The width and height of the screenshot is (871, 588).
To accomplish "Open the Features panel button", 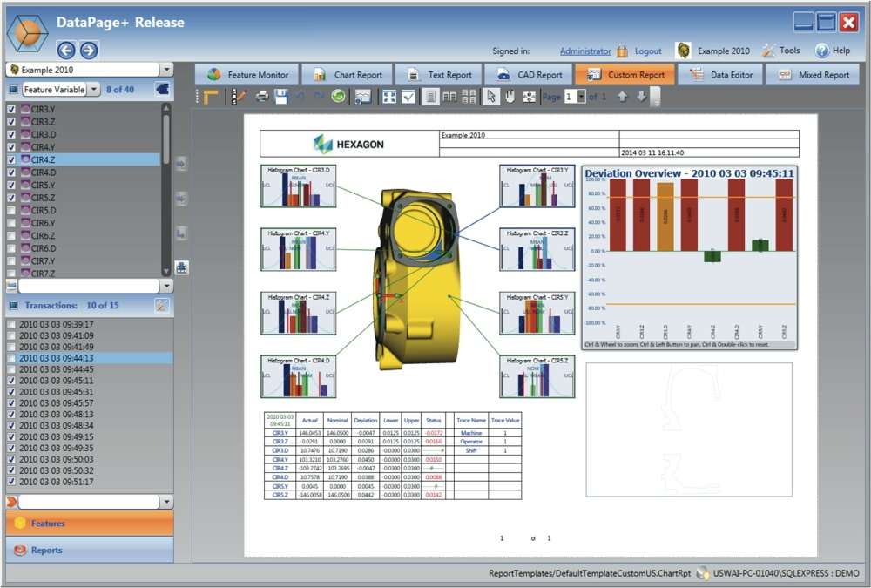I will pyautogui.click(x=90, y=523).
